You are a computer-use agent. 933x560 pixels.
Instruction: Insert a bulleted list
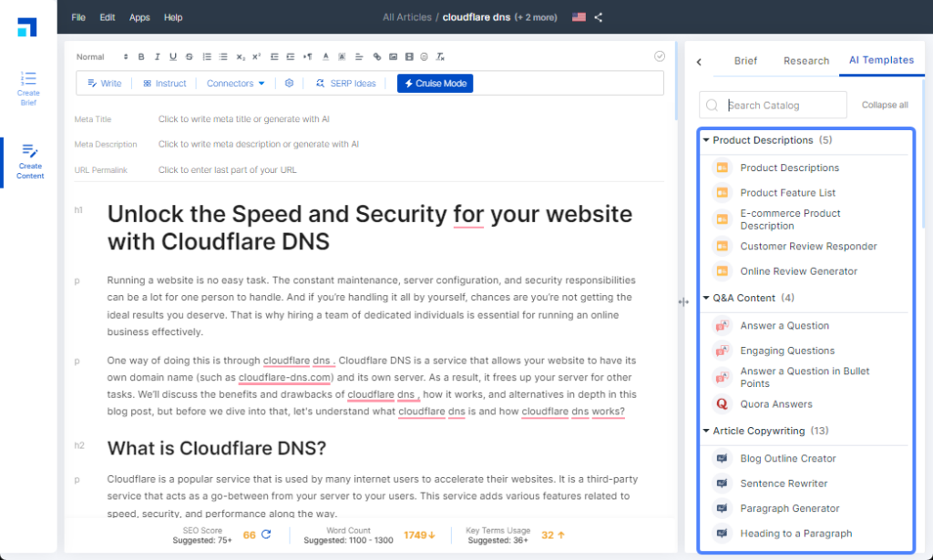(x=223, y=57)
